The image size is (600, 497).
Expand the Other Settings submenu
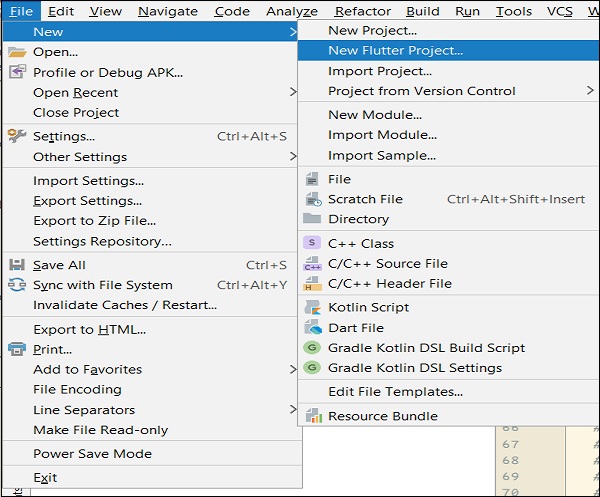click(x=293, y=156)
